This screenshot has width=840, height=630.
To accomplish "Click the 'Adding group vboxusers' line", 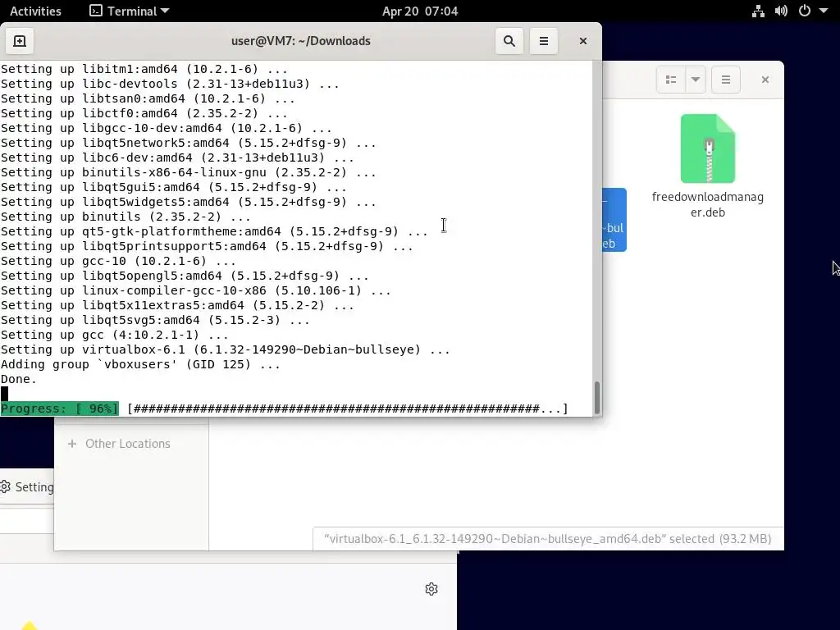I will tap(140, 365).
